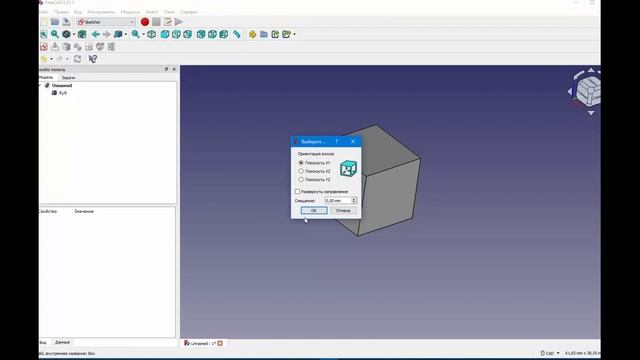640x360 pixels.
Task: Decrease the offset value with the down stepper
Action: (354, 202)
